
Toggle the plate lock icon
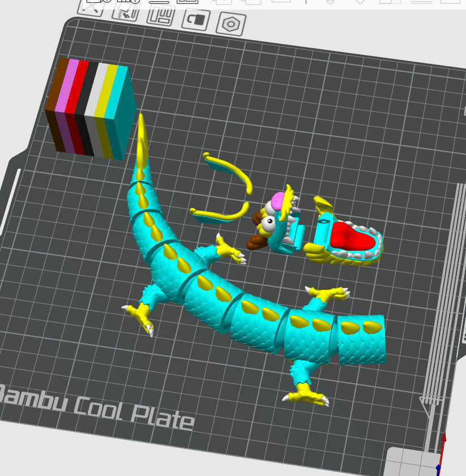click(196, 19)
